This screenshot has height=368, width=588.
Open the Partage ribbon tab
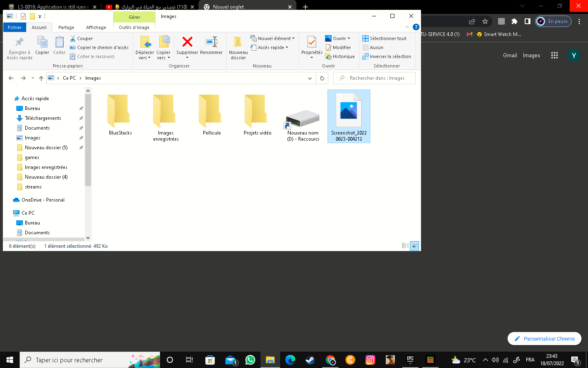tap(66, 27)
